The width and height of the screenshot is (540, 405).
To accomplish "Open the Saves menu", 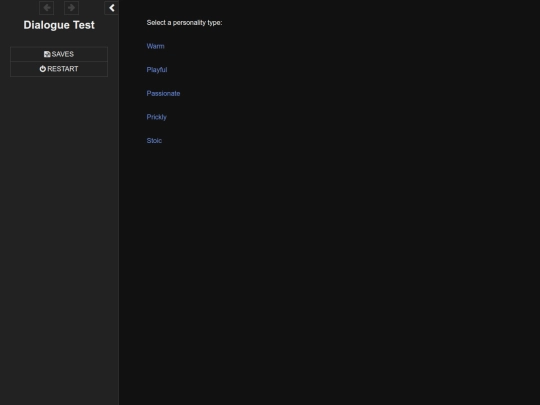I will pos(59,54).
